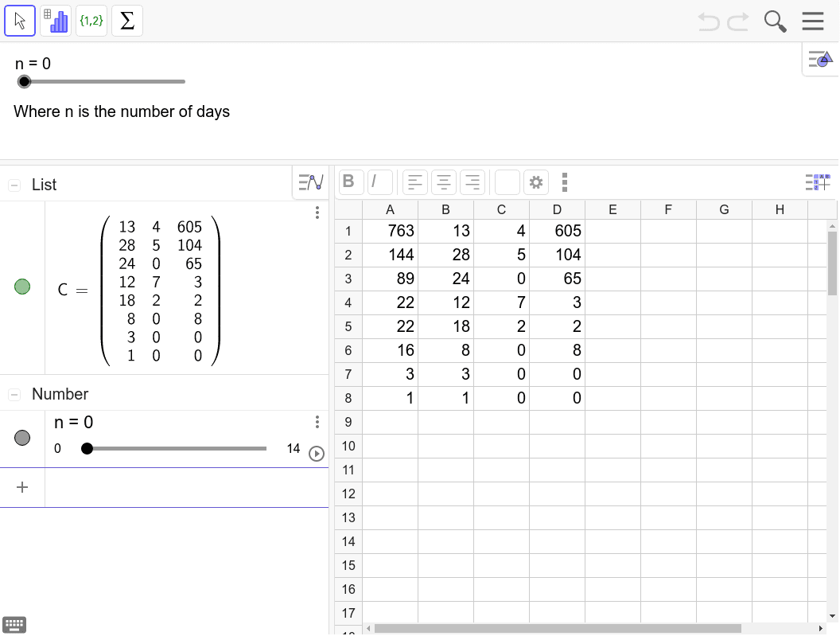Select spreadsheet cell A1 containing 763
Screen dimensions: 840x636
390,231
